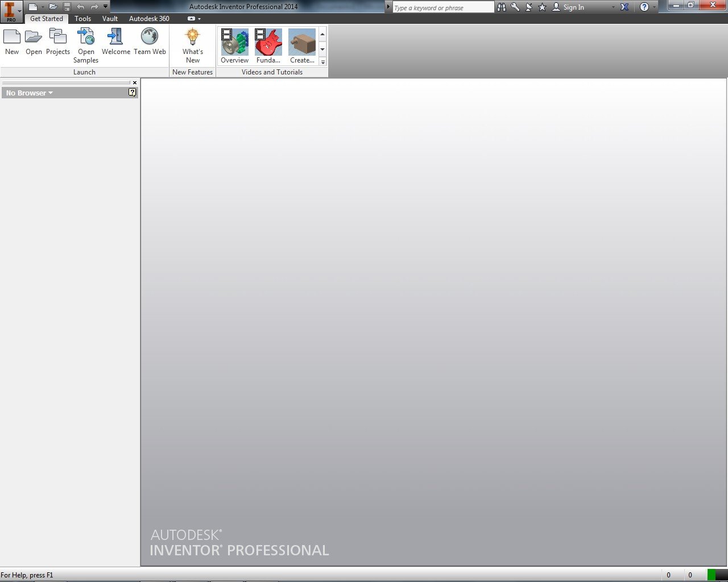Switch to the Tools tab
The width and height of the screenshot is (728, 582).
pyautogui.click(x=82, y=19)
